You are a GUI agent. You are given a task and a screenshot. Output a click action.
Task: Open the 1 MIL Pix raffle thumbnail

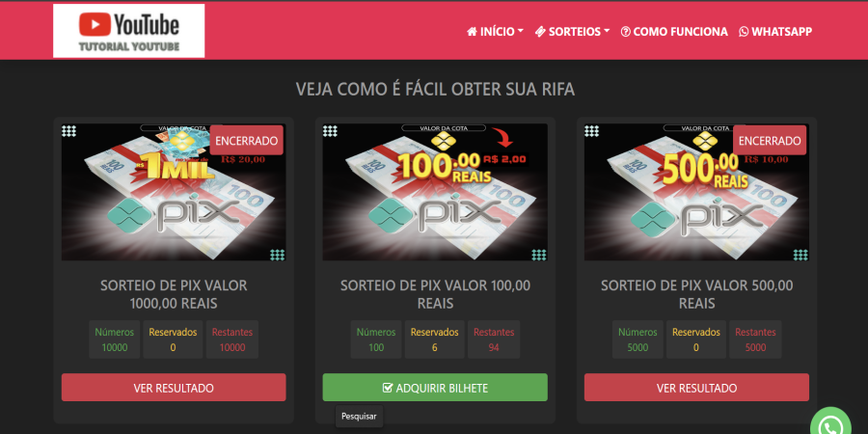174,192
